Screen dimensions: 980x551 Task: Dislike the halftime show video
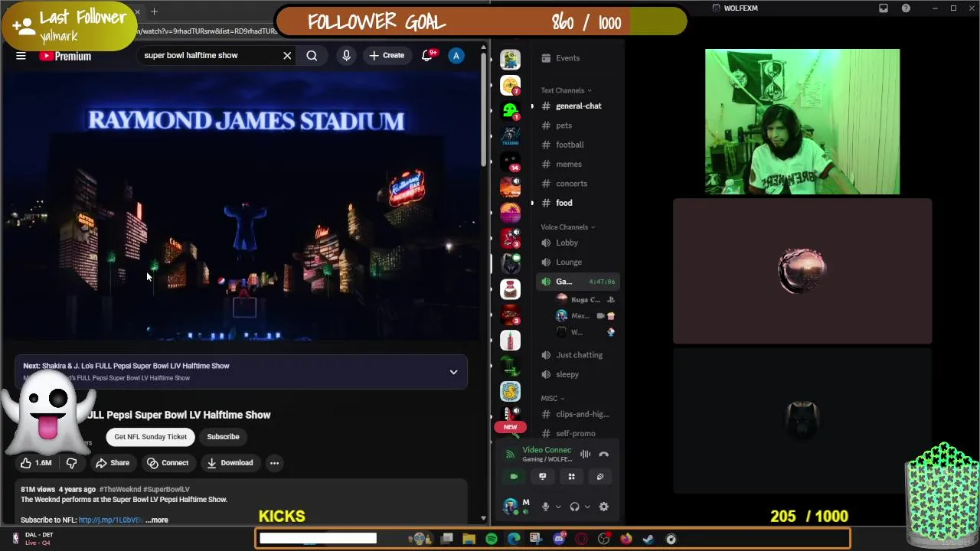pos(71,462)
